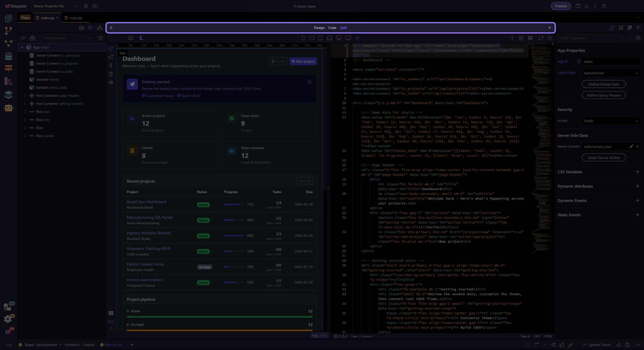Screen dimensions: 644x350
Task: Select the mobile phone viewport icon
Action: (x=303, y=38)
